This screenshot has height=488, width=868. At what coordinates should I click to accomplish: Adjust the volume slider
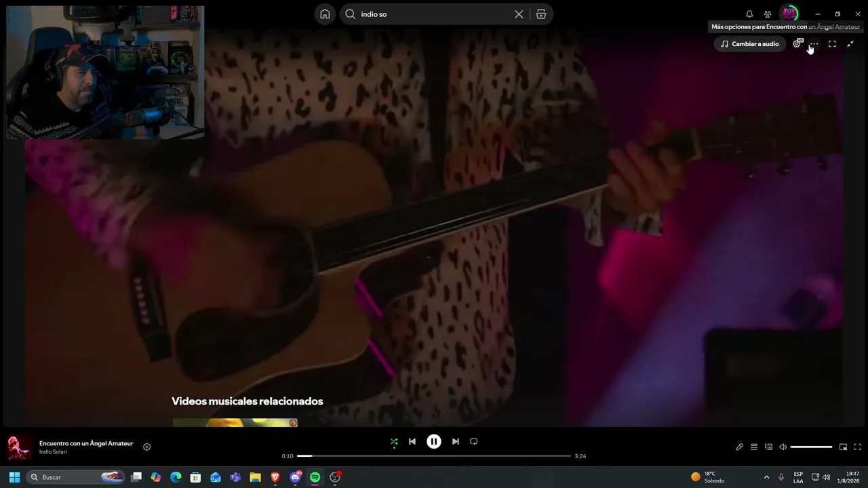point(811,447)
